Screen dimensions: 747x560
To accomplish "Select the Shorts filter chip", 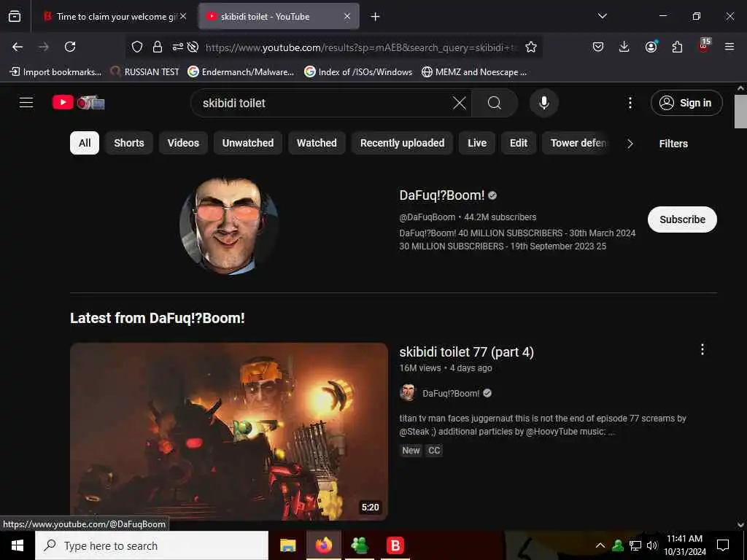I will click(128, 143).
